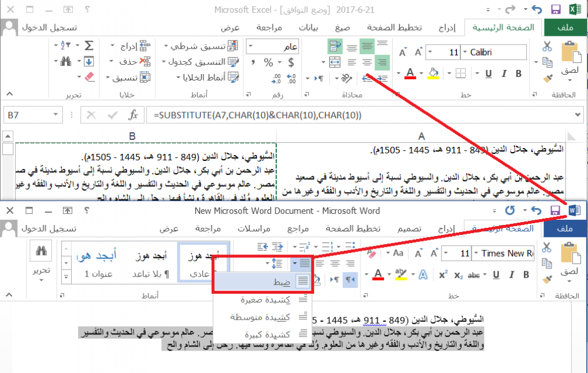This screenshot has width=588, height=373.
Task: Toggle Bold in Excel's font group
Action: (519, 73)
